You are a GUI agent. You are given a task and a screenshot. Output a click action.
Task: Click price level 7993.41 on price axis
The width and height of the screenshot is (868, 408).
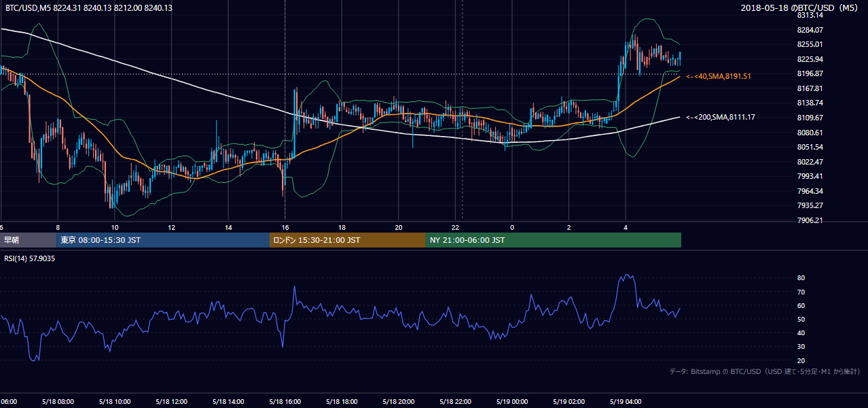[x=810, y=176]
